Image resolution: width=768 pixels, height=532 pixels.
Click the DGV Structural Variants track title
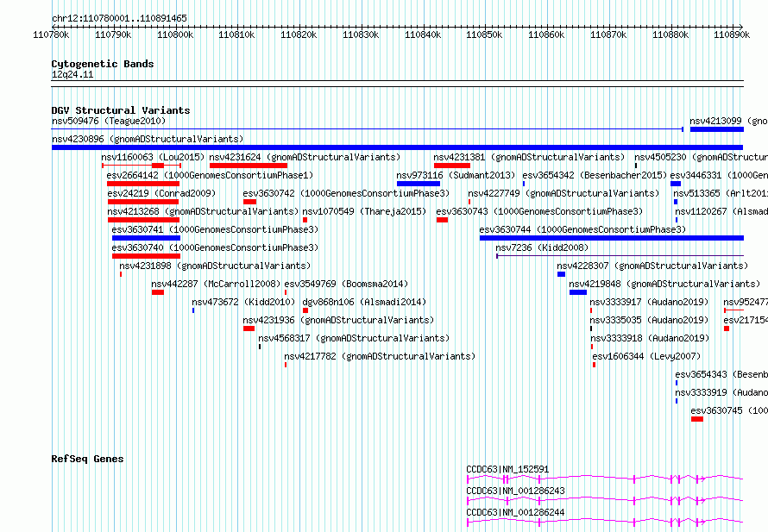coord(121,110)
